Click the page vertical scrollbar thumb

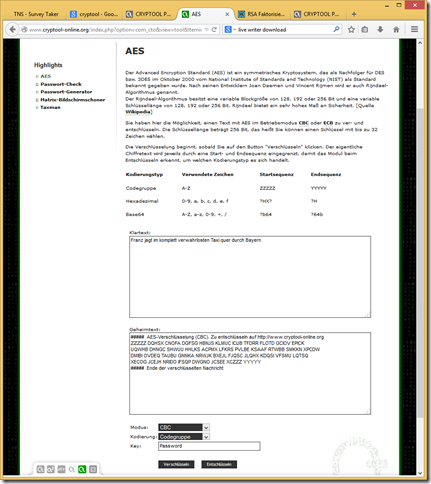(x=420, y=263)
